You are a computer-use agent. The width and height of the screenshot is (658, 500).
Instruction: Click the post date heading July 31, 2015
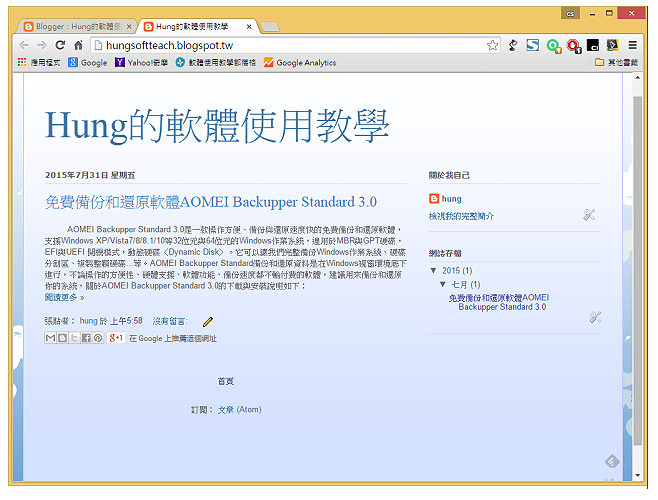[90, 175]
